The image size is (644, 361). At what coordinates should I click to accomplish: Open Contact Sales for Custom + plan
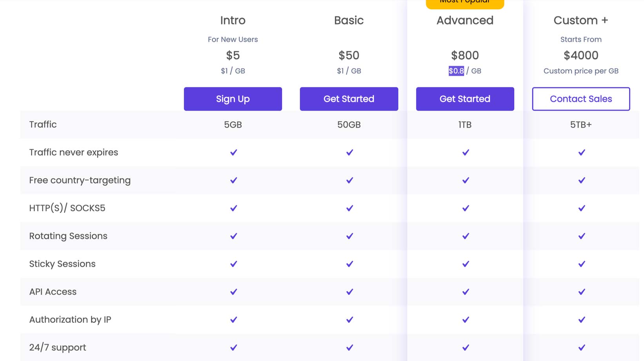pos(581,99)
